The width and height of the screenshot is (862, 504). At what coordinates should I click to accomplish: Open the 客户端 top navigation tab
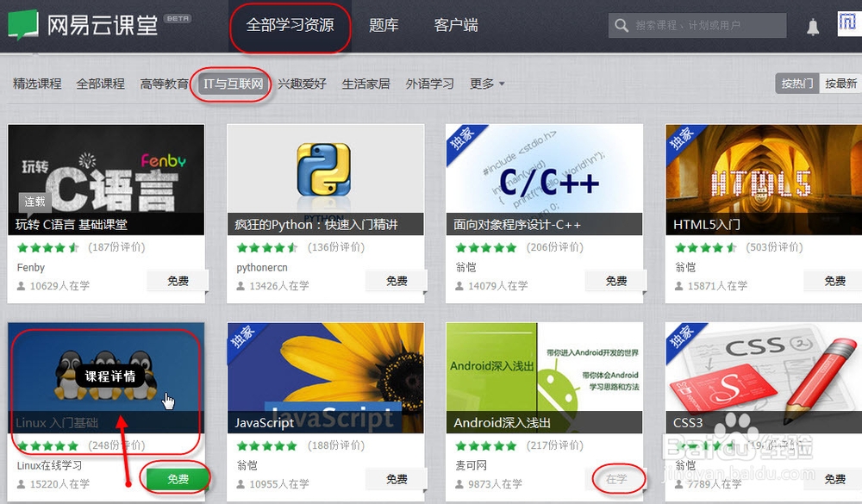456,26
